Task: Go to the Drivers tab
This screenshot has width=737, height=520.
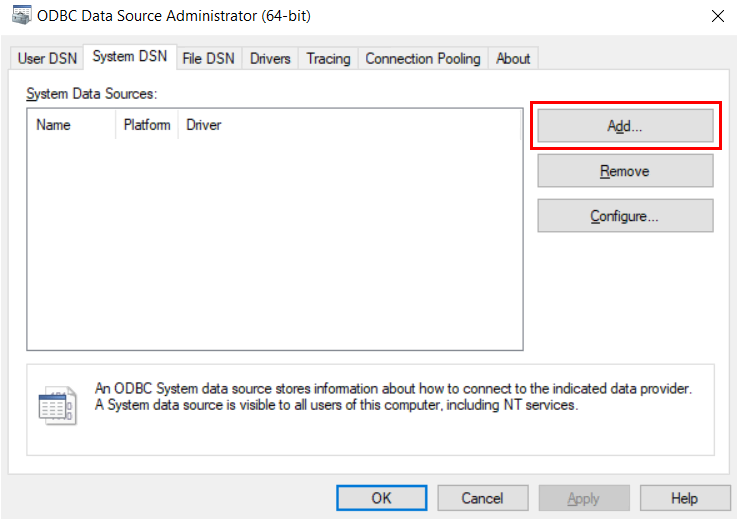Action: (x=270, y=59)
